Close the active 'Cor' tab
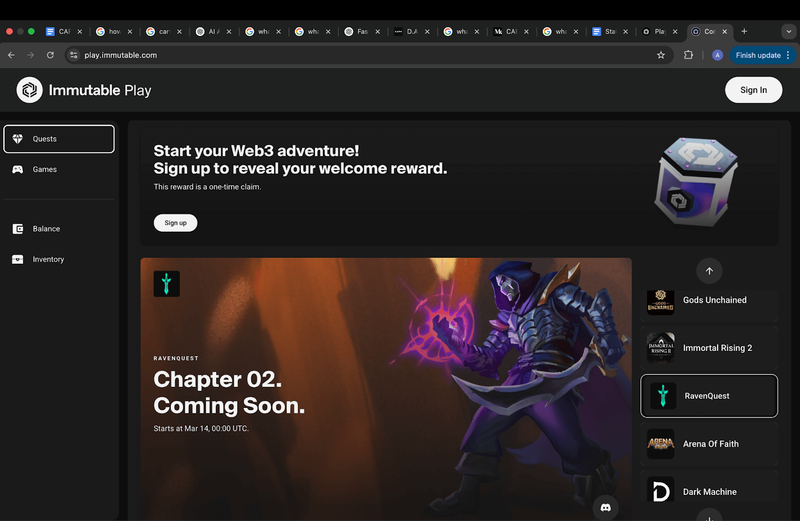This screenshot has height=521, width=800. [x=724, y=32]
